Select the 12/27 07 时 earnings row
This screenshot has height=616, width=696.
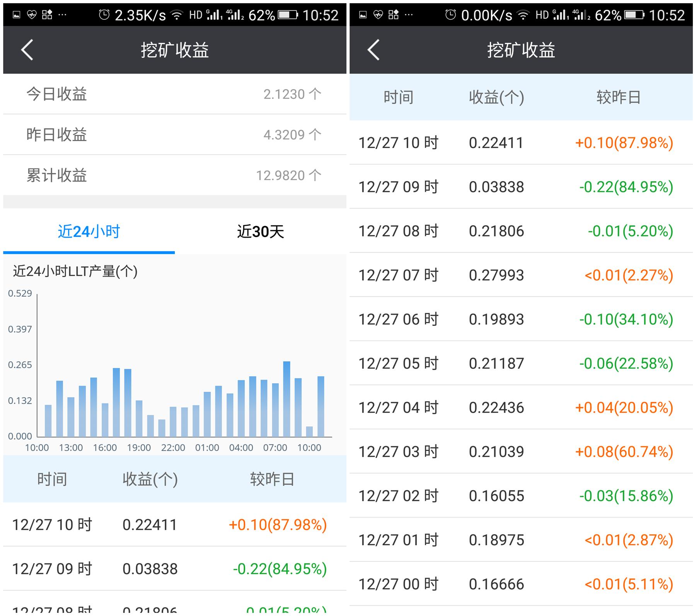[x=521, y=275]
